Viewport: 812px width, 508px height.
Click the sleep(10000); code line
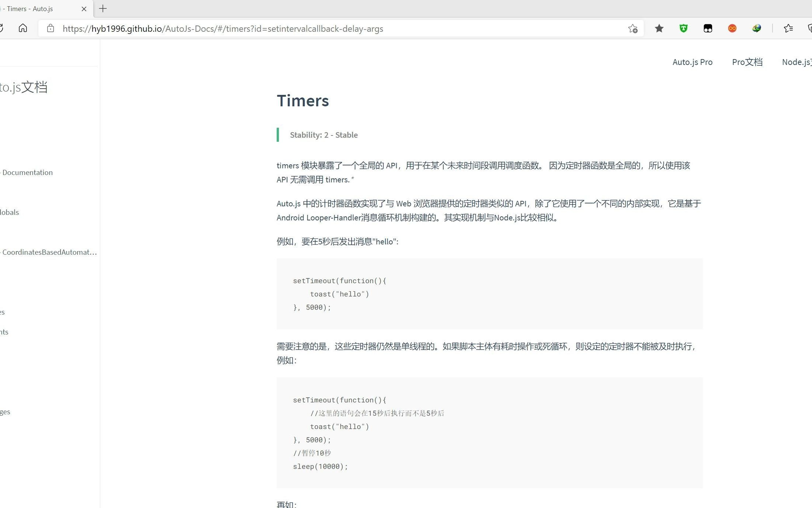(320, 466)
